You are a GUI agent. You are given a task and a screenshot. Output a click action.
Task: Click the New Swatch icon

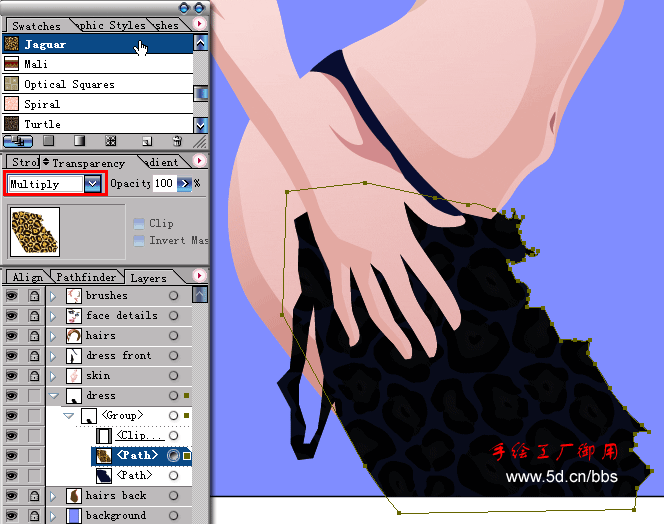pyautogui.click(x=146, y=142)
